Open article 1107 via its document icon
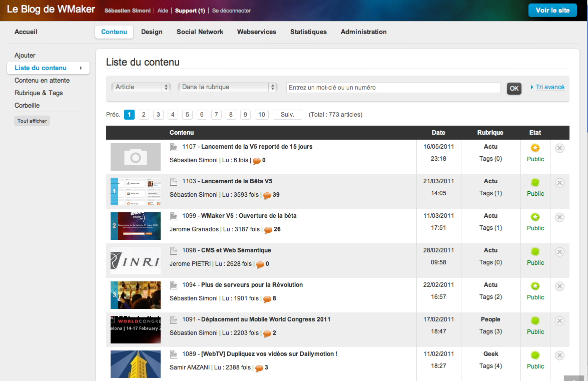The height and width of the screenshot is (381, 588). (174, 146)
